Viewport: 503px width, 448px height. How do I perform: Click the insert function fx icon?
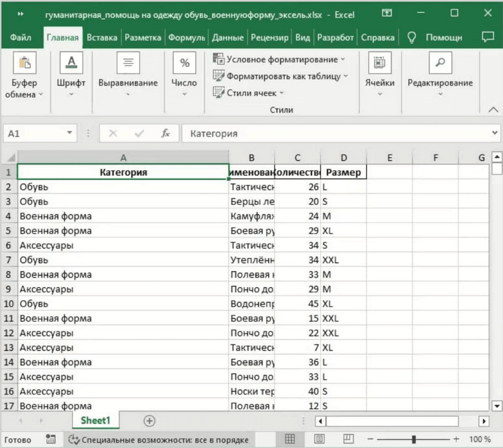click(165, 133)
